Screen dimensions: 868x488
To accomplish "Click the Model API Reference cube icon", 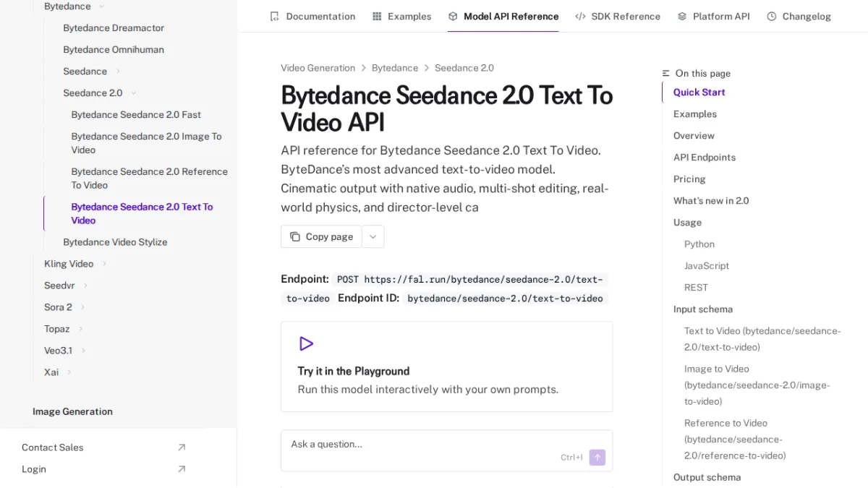I will 453,16.
